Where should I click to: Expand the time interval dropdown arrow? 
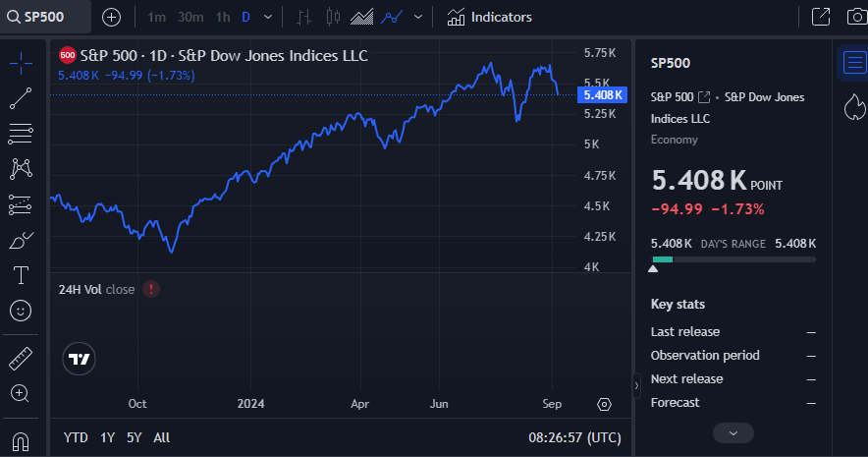268,17
